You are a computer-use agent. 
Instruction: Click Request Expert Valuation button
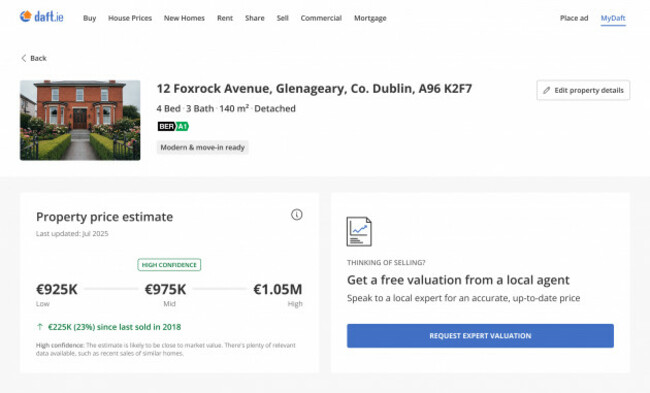(480, 336)
